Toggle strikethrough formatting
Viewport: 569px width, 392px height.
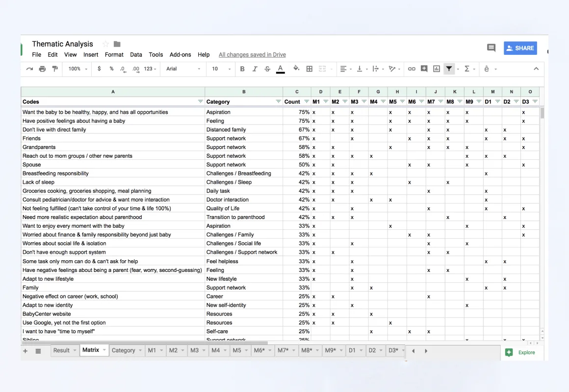pos(267,69)
